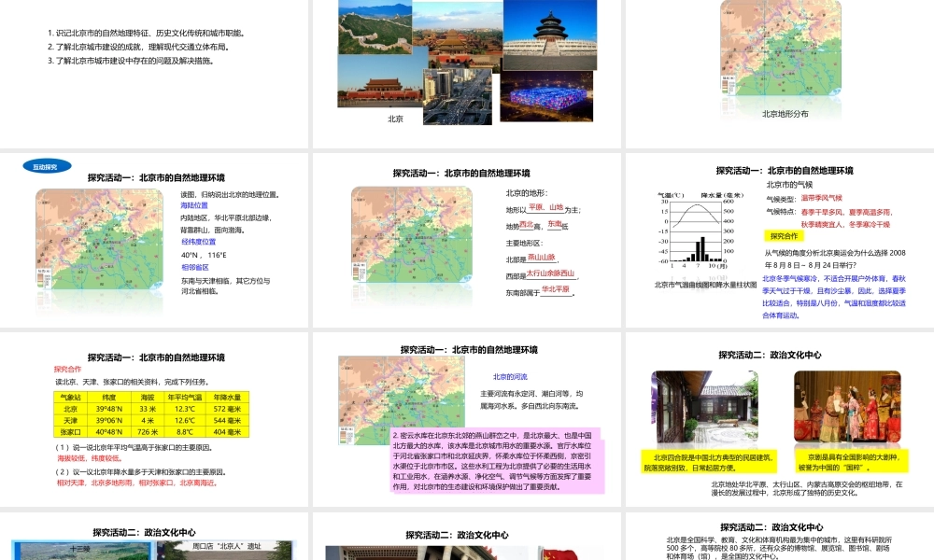Click objective line '1. 识记北京市的自然地理特征'

147,34
